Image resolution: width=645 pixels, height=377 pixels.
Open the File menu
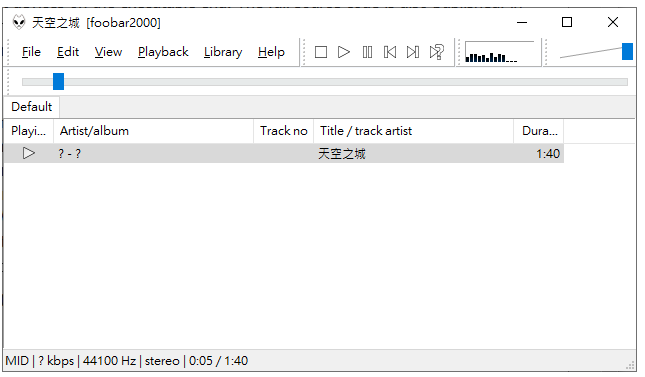pos(31,52)
